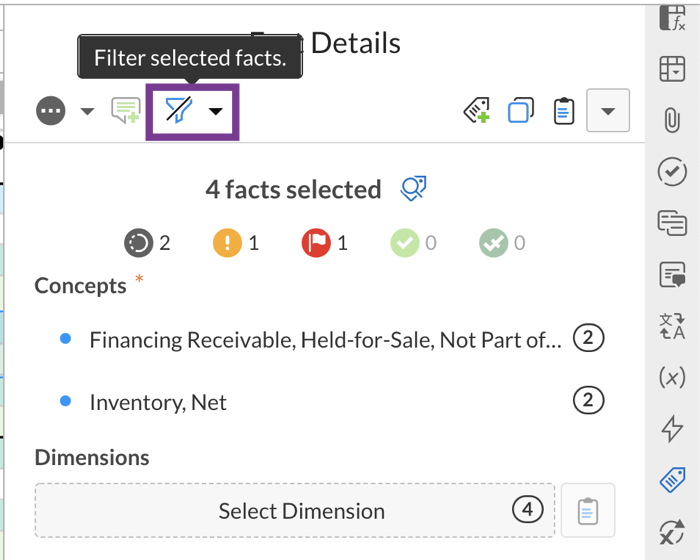Select the Financing Receivable, Held-for-Sale concept
The width and height of the screenshot is (700, 560).
(324, 340)
